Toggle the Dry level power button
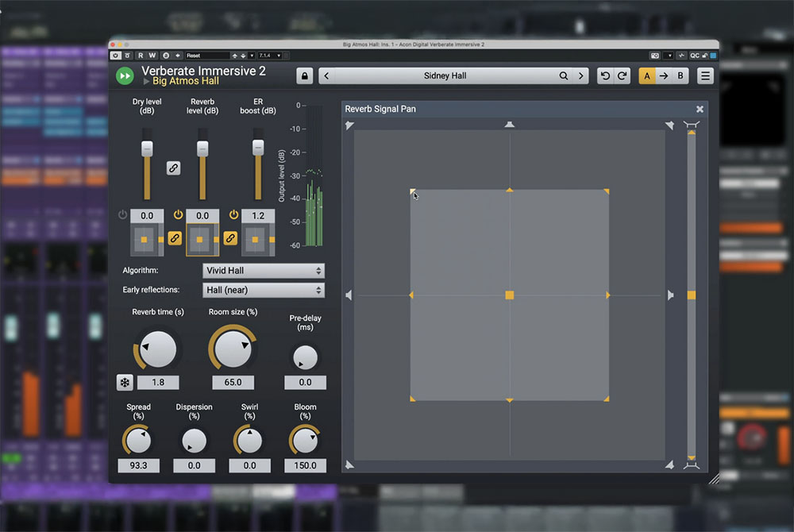The image size is (794, 532). [122, 214]
